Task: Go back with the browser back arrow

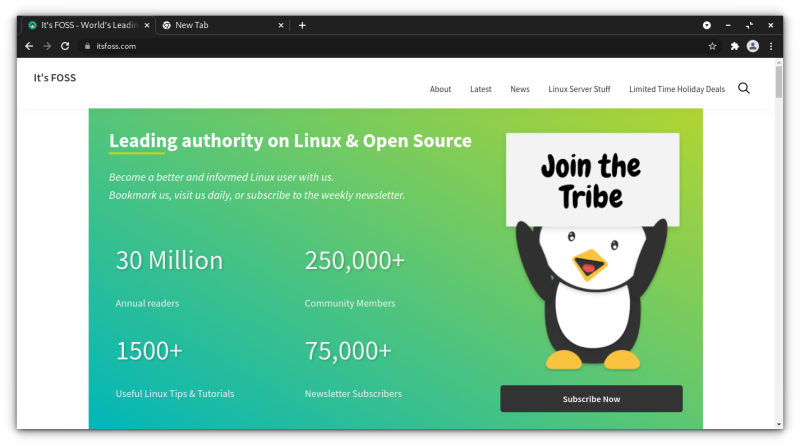Action: (29, 46)
